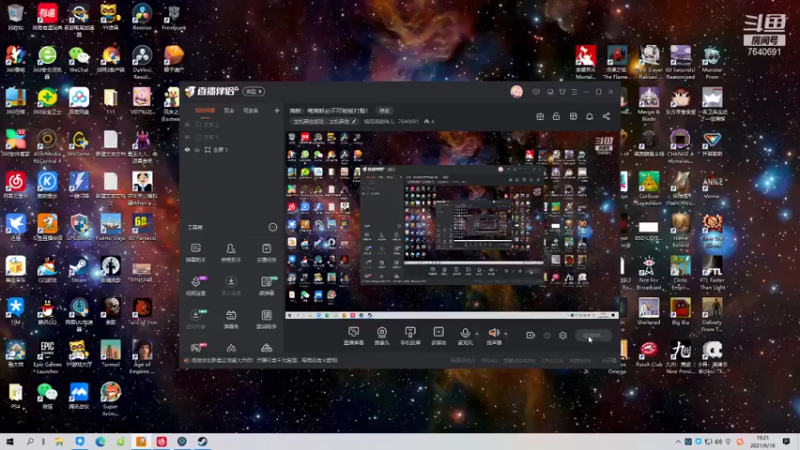This screenshot has width=800, height=450.
Task: Click the record video icon near settings
Action: coord(530,335)
